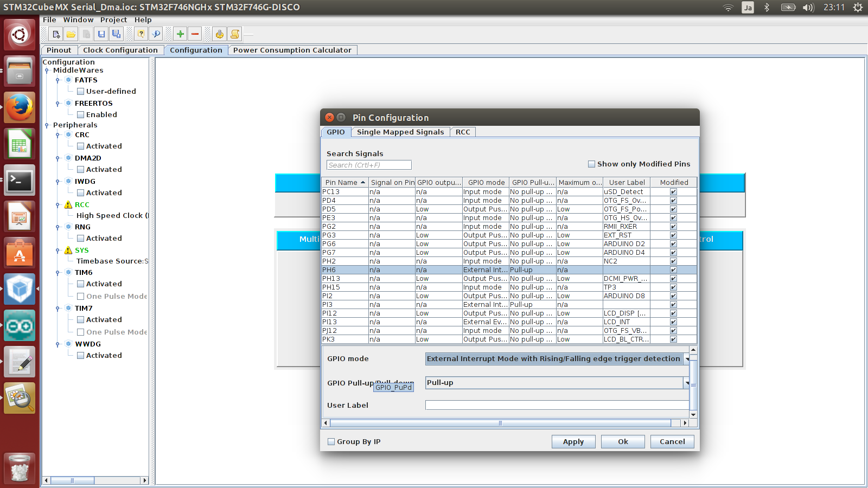Viewport: 868px width, 488px height.
Task: Click the green plus toolbar icon
Action: (x=180, y=34)
